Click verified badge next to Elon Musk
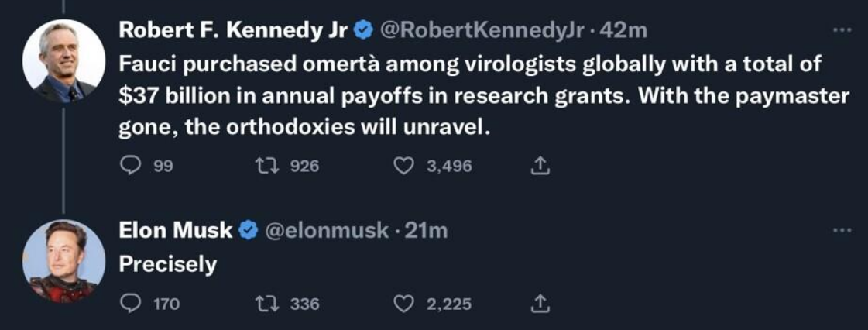 pyautogui.click(x=248, y=230)
